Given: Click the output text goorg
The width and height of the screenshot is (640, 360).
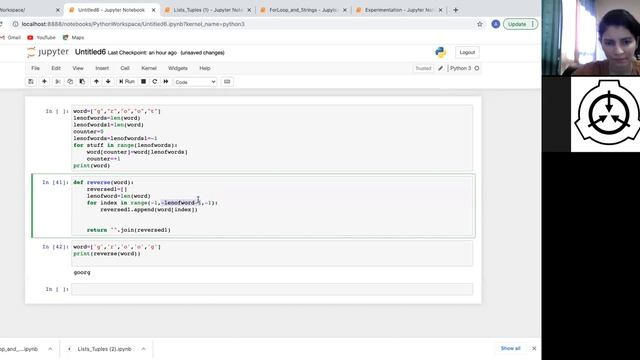Looking at the screenshot, I should pyautogui.click(x=82, y=272).
